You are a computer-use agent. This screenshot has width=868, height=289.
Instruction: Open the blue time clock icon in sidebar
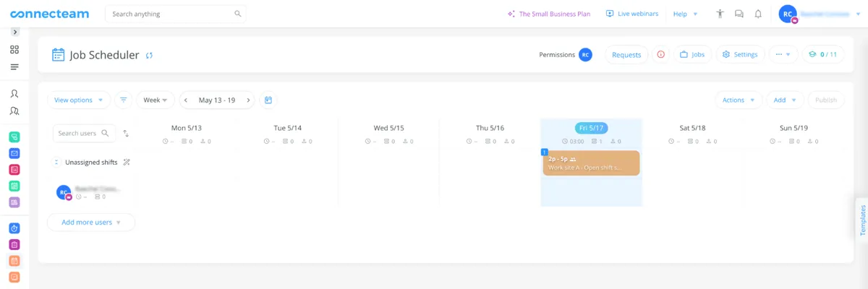pos(14,228)
